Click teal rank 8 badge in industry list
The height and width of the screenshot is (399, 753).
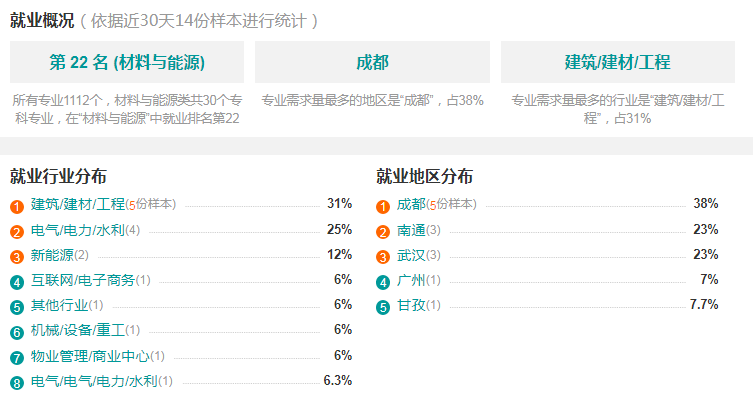coord(17,383)
